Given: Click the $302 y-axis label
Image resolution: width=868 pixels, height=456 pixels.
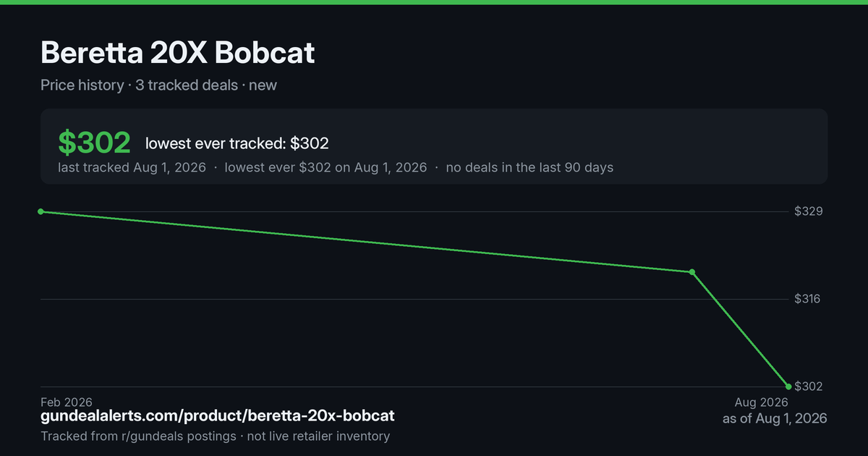Looking at the screenshot, I should pyautogui.click(x=808, y=387).
